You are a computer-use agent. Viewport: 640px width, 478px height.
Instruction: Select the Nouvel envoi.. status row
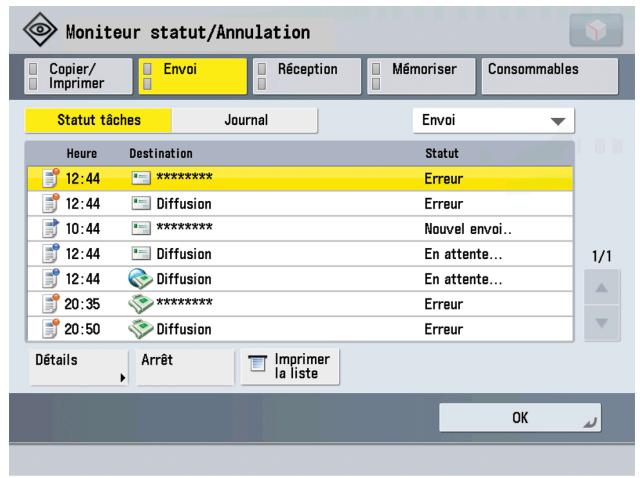(300, 229)
